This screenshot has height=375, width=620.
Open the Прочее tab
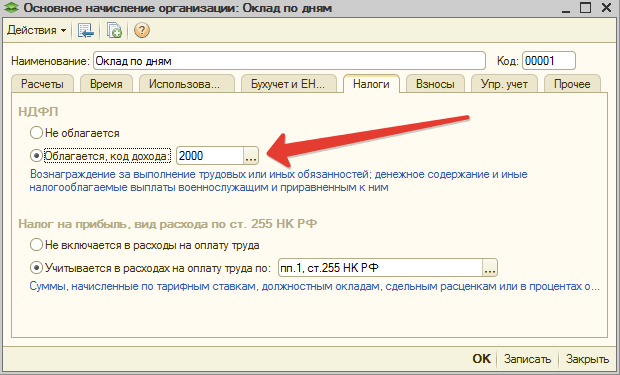[572, 84]
